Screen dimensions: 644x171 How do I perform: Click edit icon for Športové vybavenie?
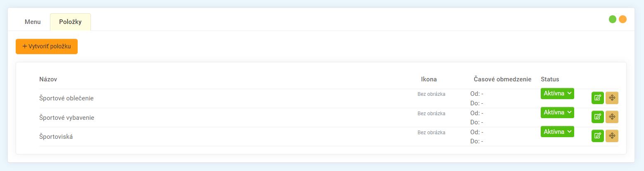coord(597,117)
